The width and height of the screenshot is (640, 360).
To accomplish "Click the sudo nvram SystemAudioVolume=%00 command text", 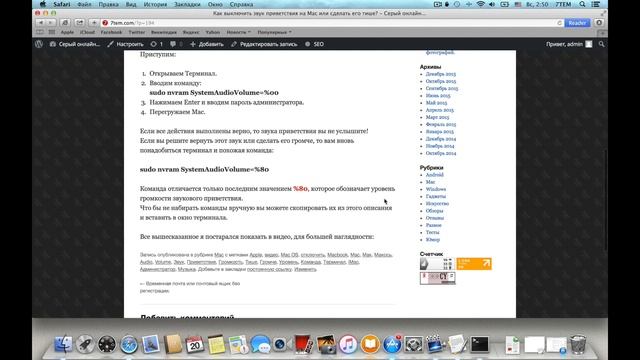I will click(x=214, y=93).
